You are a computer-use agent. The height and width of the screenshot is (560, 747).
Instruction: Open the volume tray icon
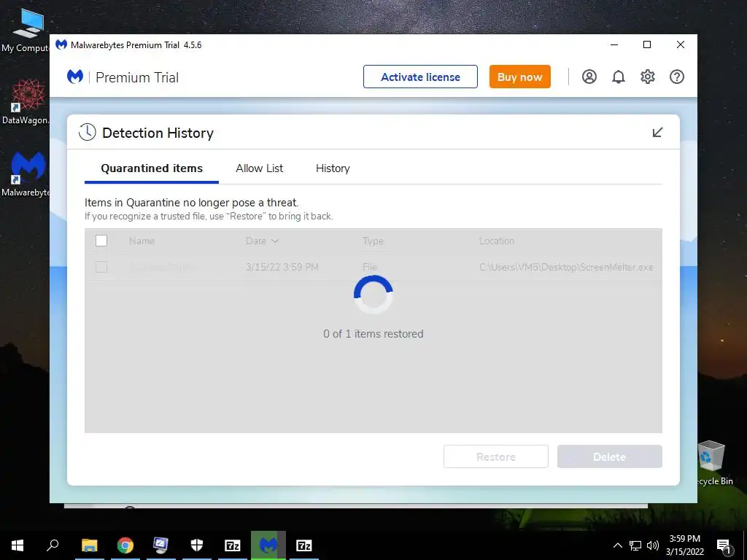pyautogui.click(x=653, y=545)
